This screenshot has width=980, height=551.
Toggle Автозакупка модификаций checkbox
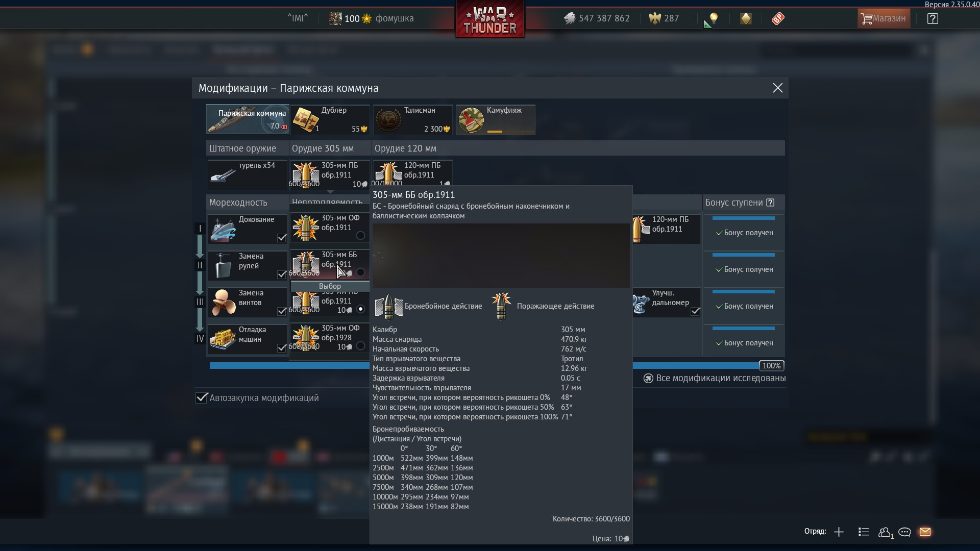pyautogui.click(x=202, y=397)
